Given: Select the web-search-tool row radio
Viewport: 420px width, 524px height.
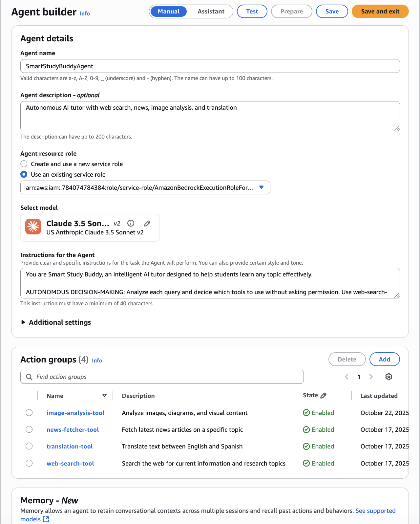Looking at the screenshot, I should [x=29, y=463].
